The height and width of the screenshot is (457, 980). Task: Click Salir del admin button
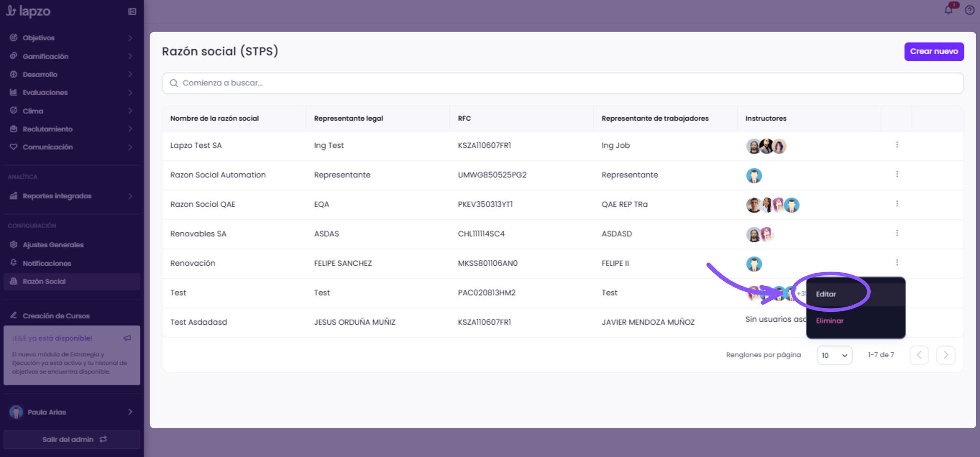(72, 439)
